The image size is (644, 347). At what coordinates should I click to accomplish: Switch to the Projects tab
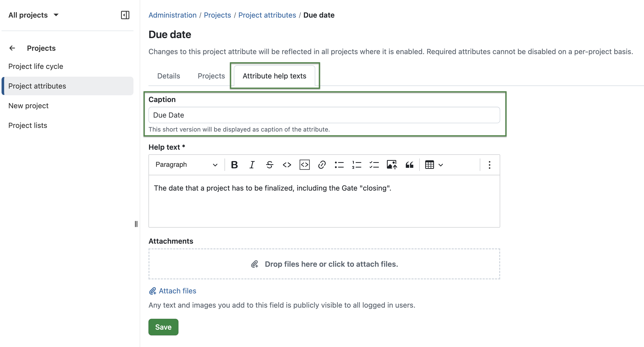pos(211,76)
